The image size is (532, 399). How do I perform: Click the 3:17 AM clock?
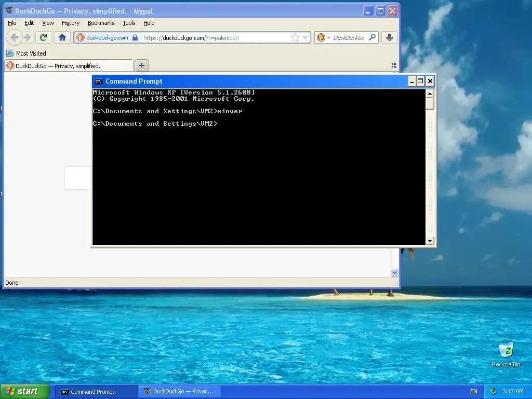click(x=513, y=392)
